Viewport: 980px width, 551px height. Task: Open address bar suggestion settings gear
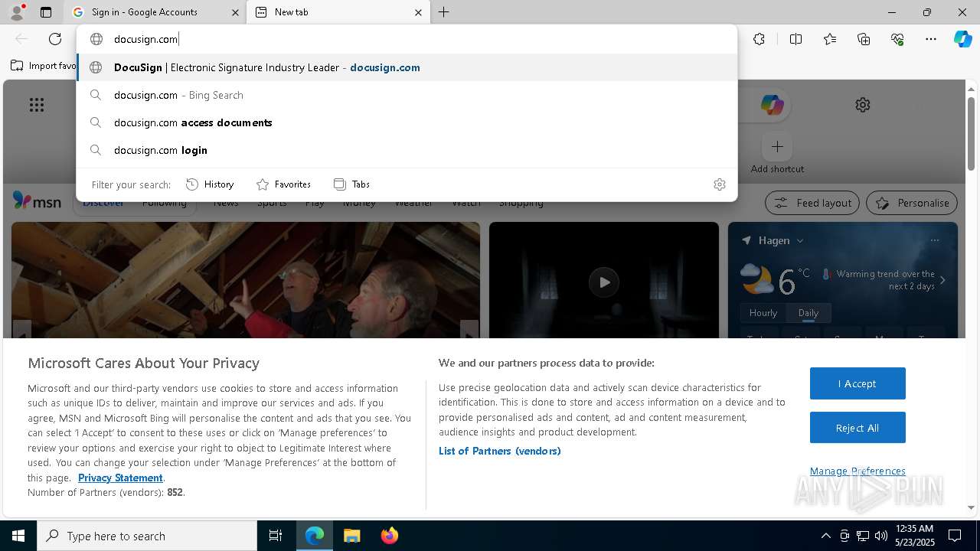[719, 184]
